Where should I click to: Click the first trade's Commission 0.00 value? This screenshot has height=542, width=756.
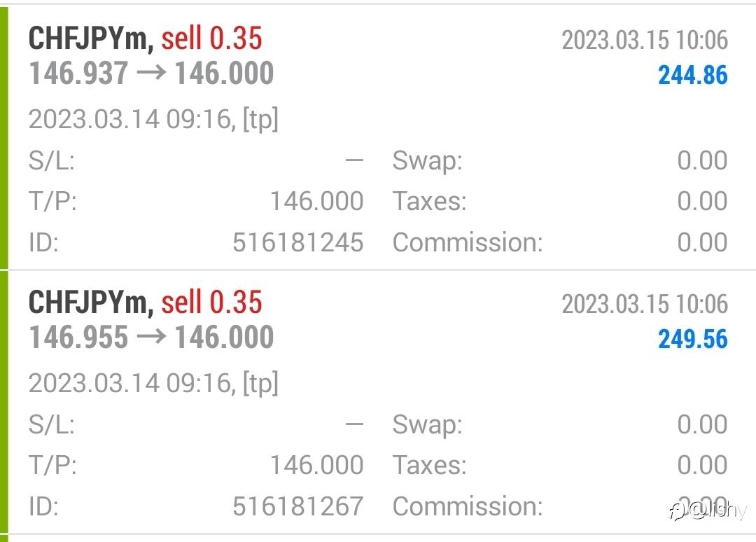[702, 242]
